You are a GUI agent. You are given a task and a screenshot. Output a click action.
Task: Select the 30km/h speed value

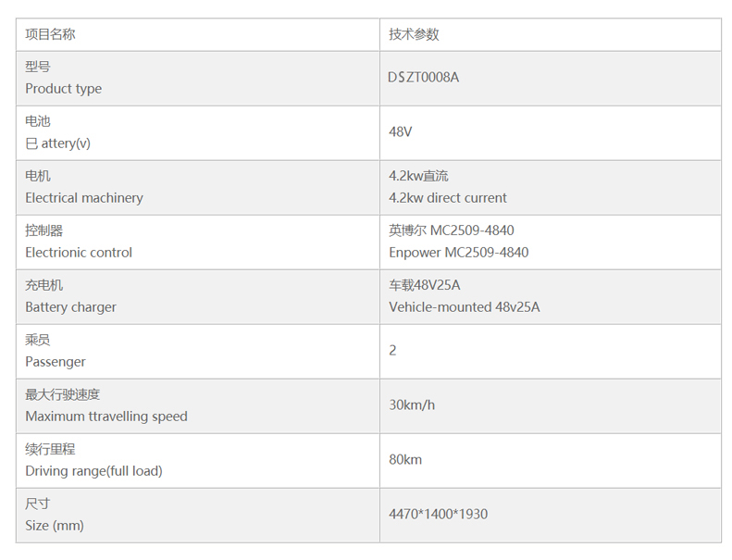[412, 405]
